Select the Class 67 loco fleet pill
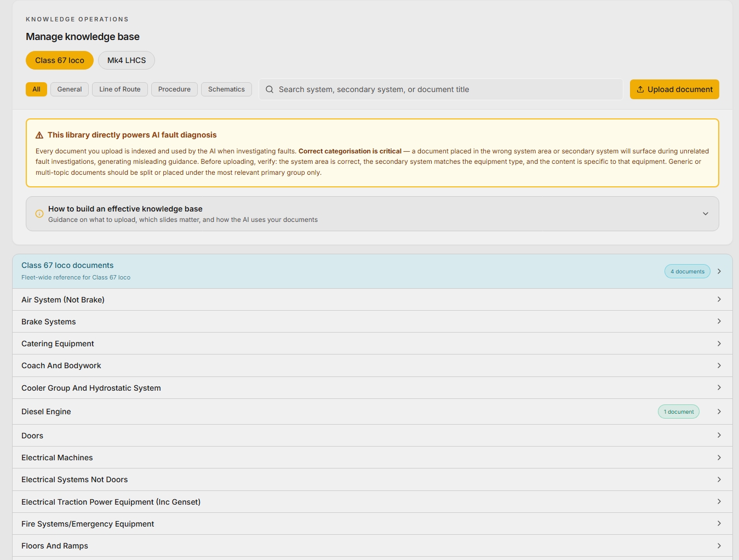This screenshot has height=560, width=739. pos(60,60)
